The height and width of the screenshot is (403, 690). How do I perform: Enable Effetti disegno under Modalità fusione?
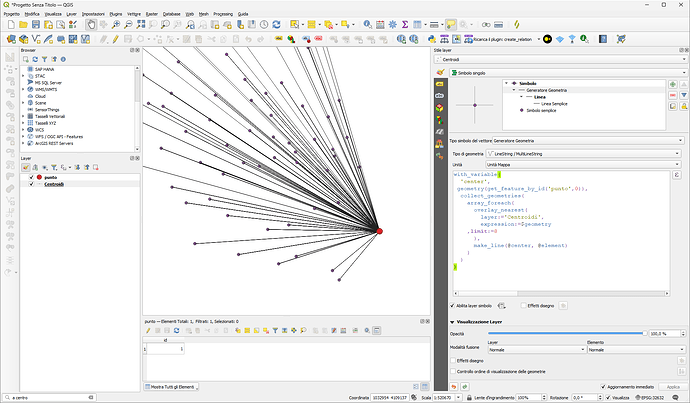(453, 360)
